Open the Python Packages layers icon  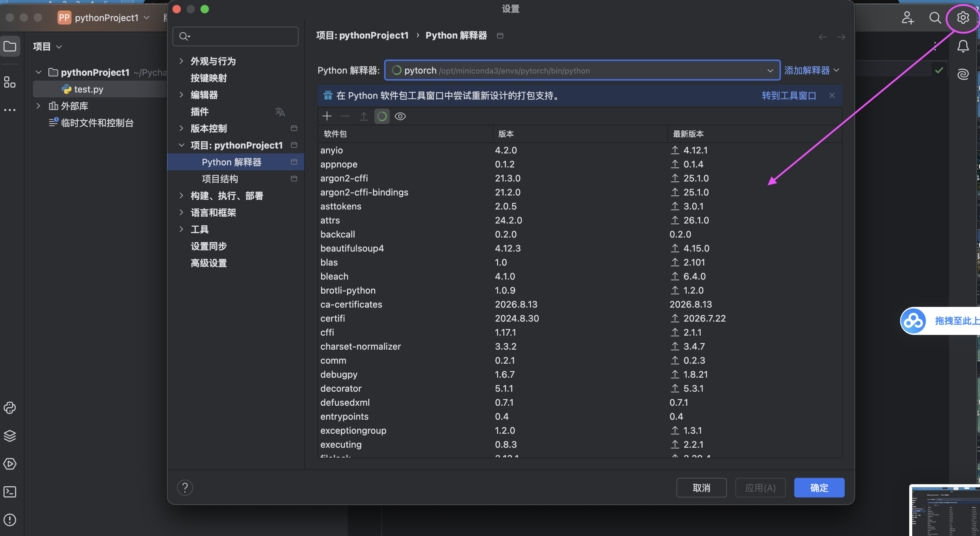10,436
